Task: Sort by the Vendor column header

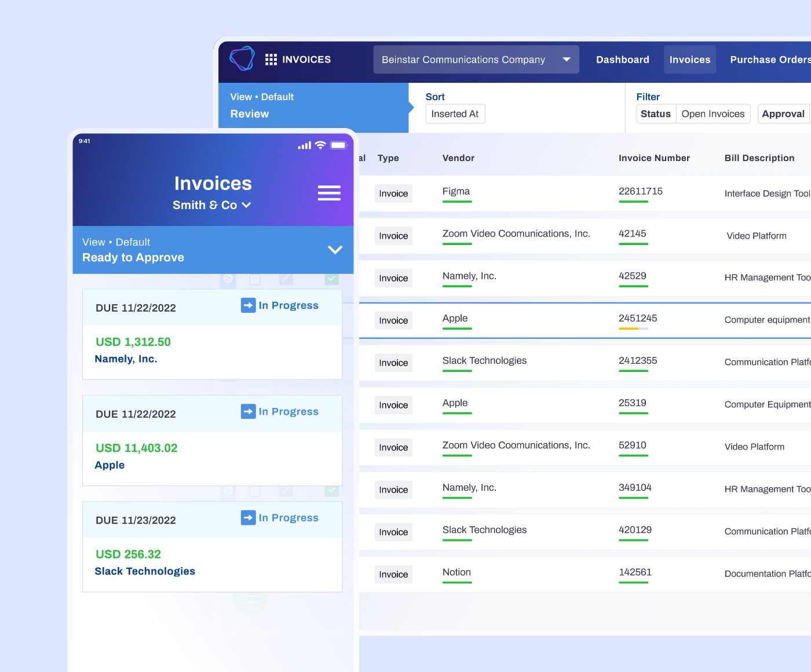Action: point(458,158)
